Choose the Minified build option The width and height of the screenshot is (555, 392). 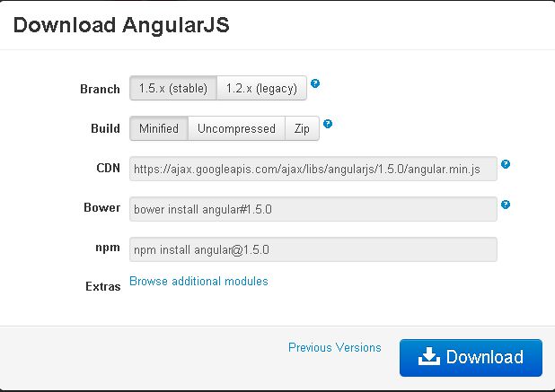pyautogui.click(x=159, y=128)
